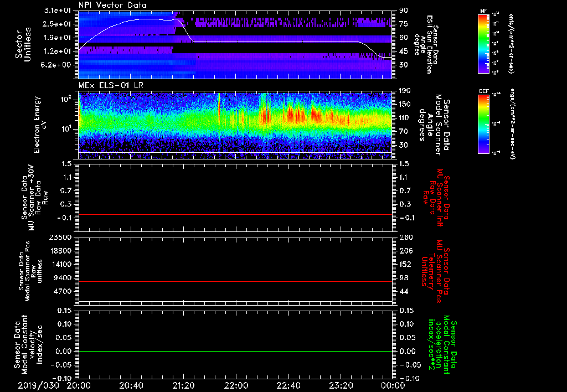Screen dimensions: 567x392
Task: Click the 4700 scanner position tick label
Action: [63, 291]
